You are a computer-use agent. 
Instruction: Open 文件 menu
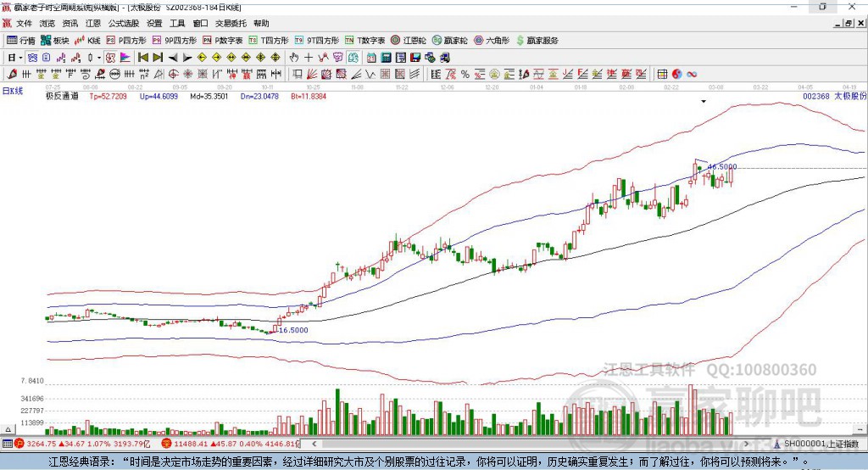point(24,23)
